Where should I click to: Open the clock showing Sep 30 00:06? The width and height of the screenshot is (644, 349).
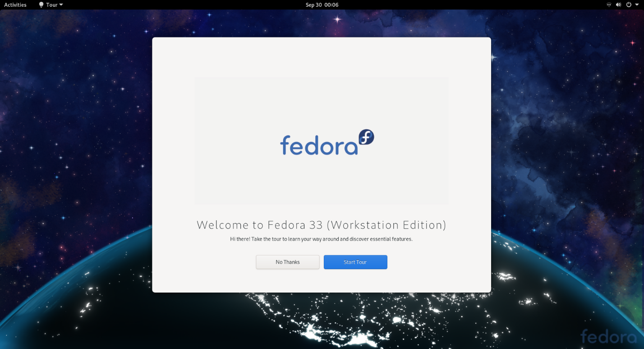tap(322, 5)
